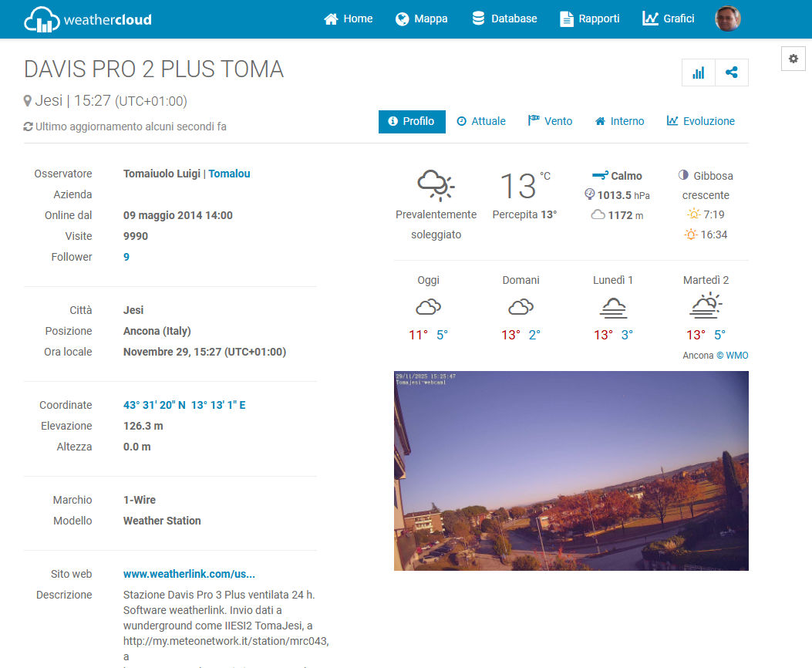Click the location pin icon beside Jesi
This screenshot has height=668, width=812.
click(x=28, y=101)
